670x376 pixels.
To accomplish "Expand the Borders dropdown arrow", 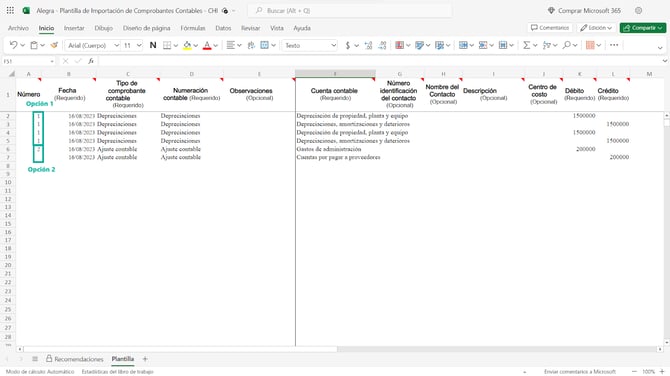I will tap(176, 45).
